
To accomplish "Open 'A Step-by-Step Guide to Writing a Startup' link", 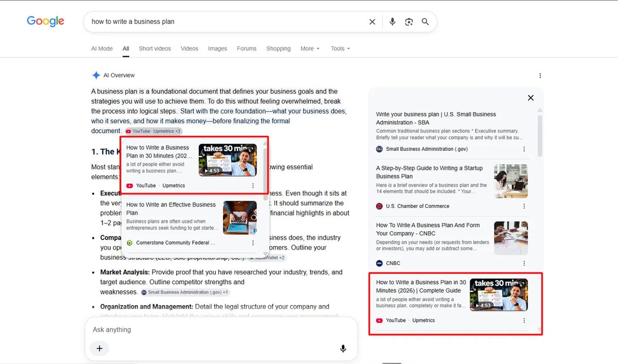I will tap(430, 172).
